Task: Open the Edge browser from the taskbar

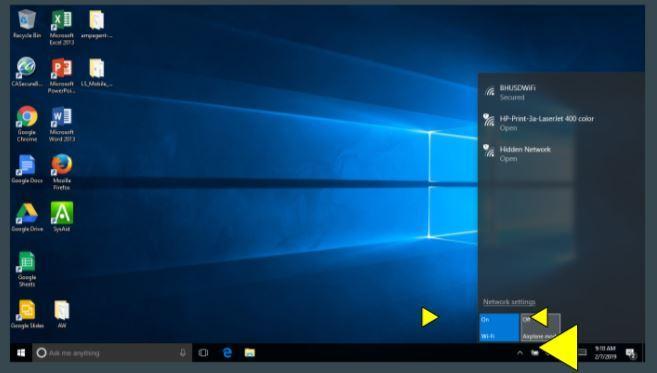Action: [227, 353]
